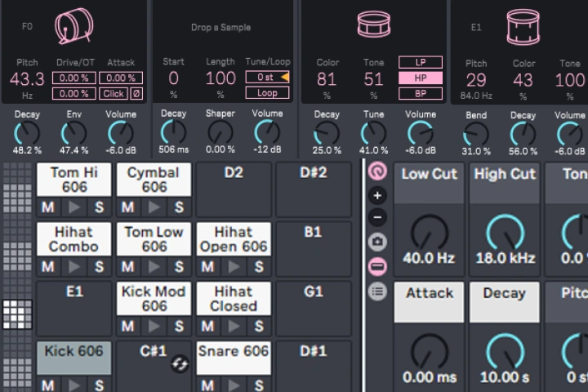Solo the Tom Hi 606 pad
Image resolution: width=588 pixels, height=392 pixels.
(100, 207)
